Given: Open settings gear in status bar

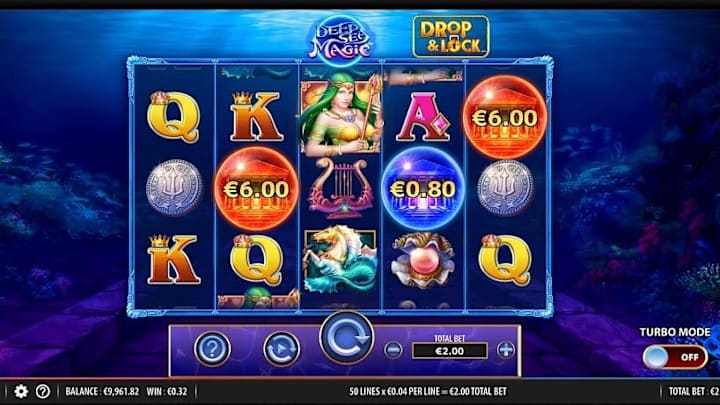Looking at the screenshot, I should pyautogui.click(x=21, y=391).
